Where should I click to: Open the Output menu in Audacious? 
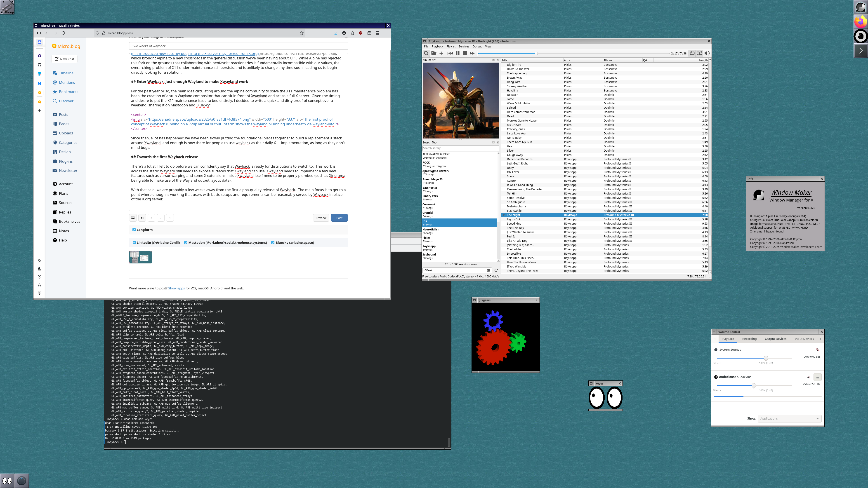[477, 47]
